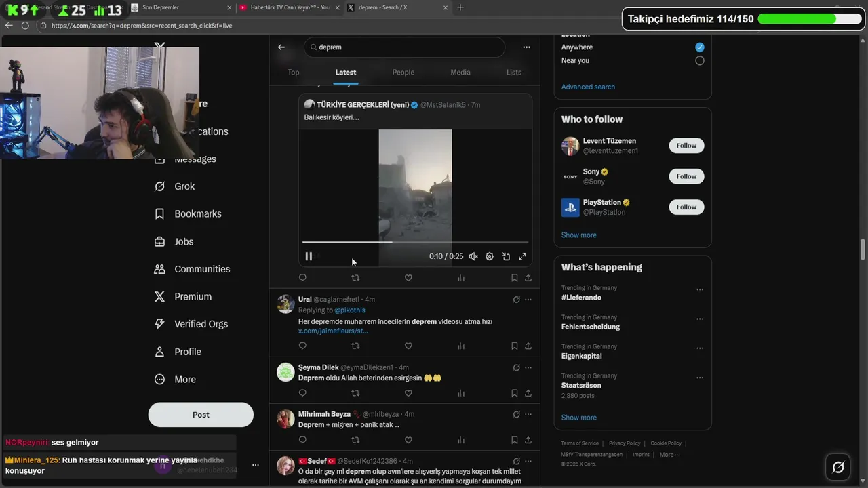Open Jobs in the sidebar
The width and height of the screenshot is (868, 488).
tap(174, 242)
